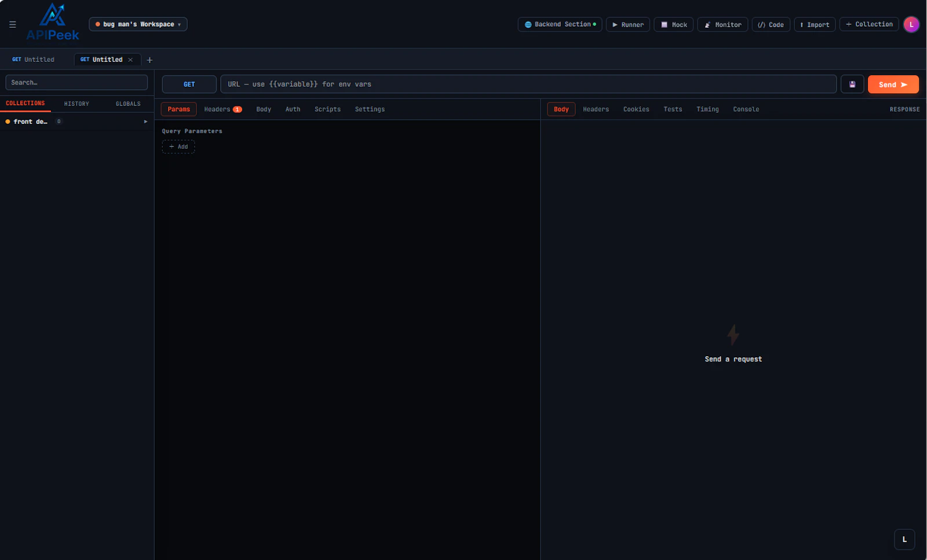The height and width of the screenshot is (560, 927).
Task: Focus the sidebar Search field
Action: 76,82
